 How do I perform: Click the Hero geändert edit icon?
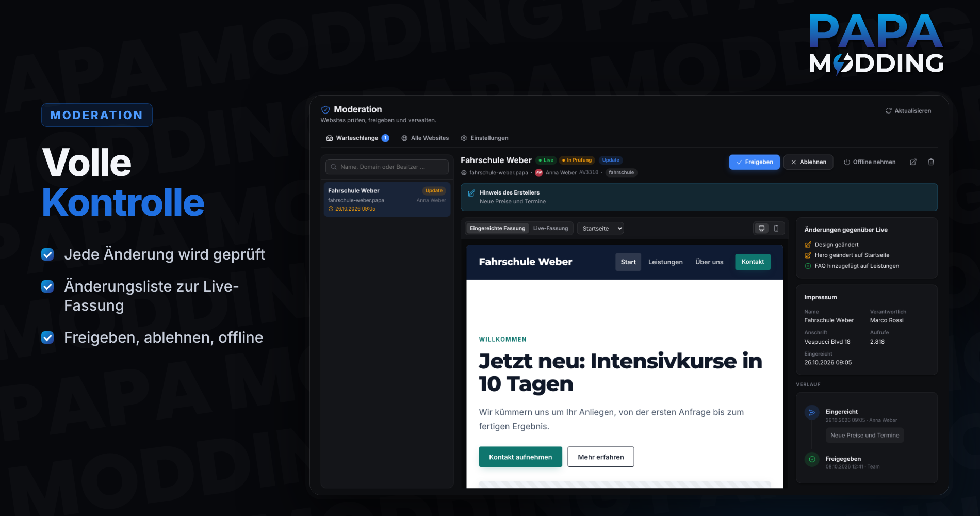click(x=808, y=255)
